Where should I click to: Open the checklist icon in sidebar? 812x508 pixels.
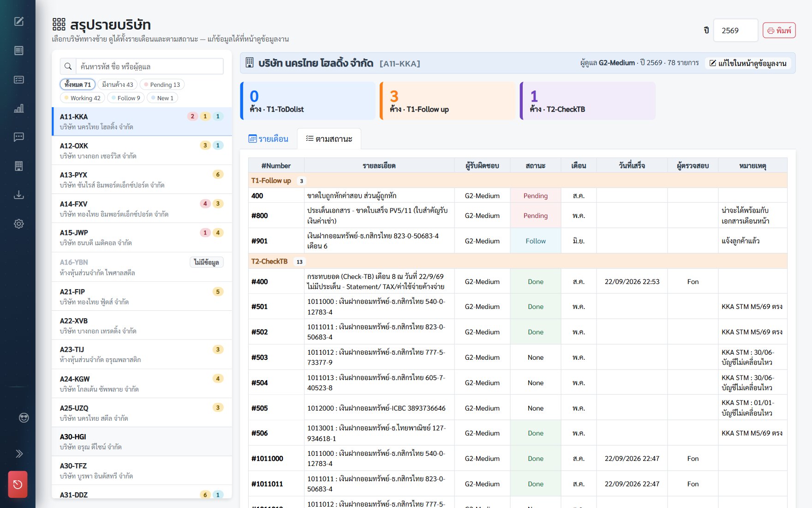pos(18,79)
